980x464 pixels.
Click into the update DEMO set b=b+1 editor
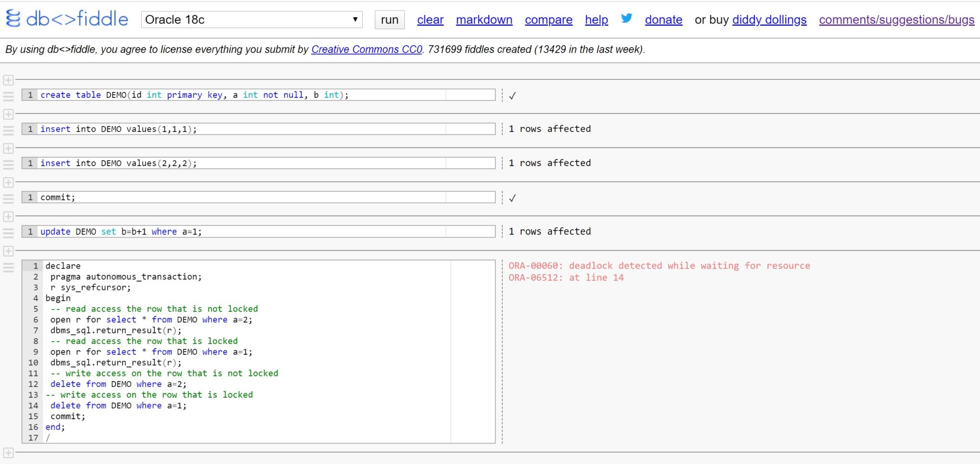[258, 232]
